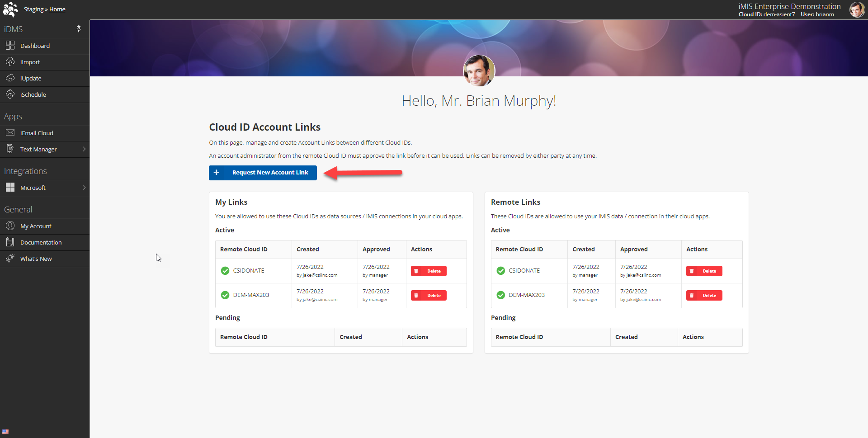The height and width of the screenshot is (438, 868).
Task: Click the language flag icon at bottom left
Action: (5, 432)
